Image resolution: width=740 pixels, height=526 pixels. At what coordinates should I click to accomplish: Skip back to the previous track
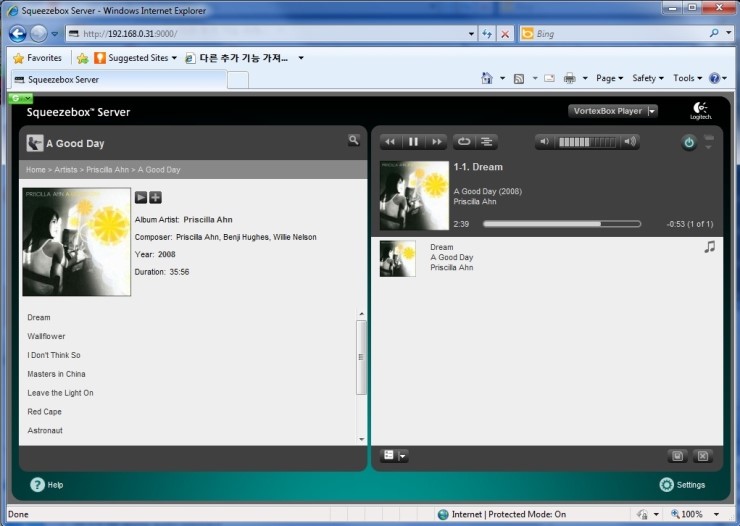[390, 142]
